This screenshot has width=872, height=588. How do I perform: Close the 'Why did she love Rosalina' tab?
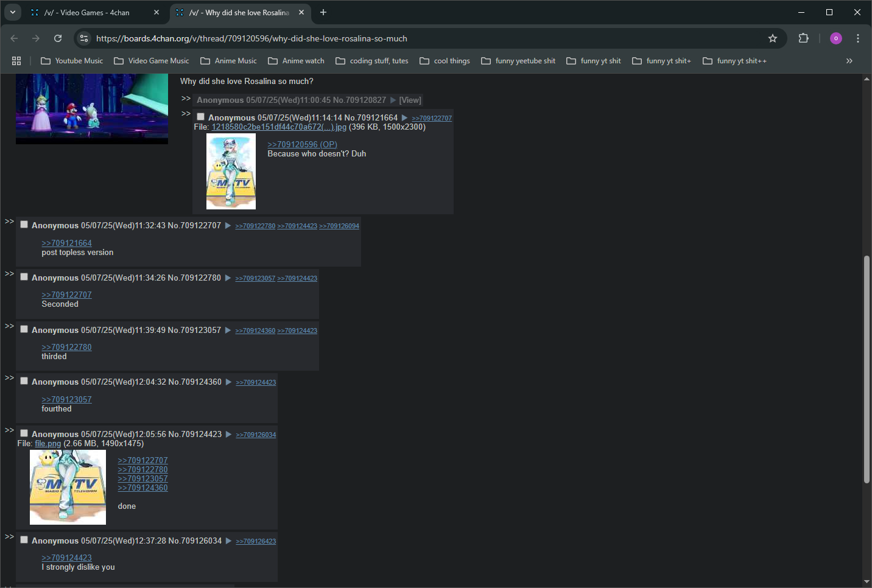301,12
